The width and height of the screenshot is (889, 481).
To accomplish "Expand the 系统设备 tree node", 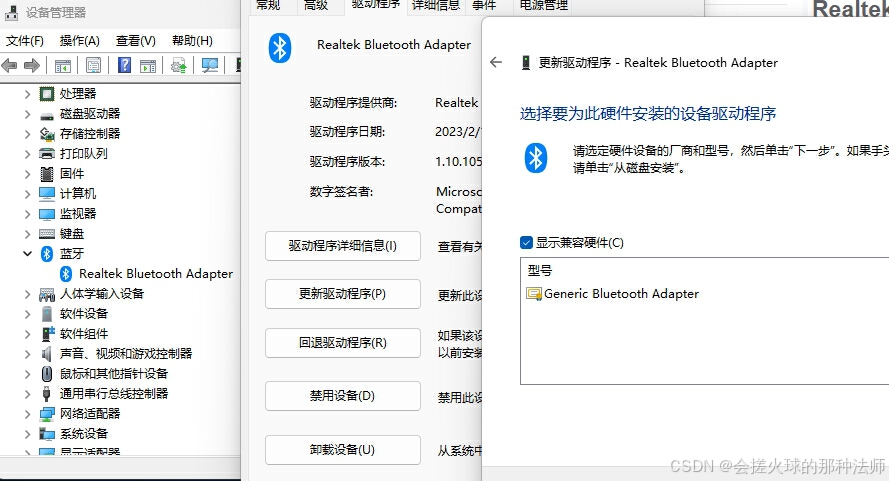I will tap(27, 434).
